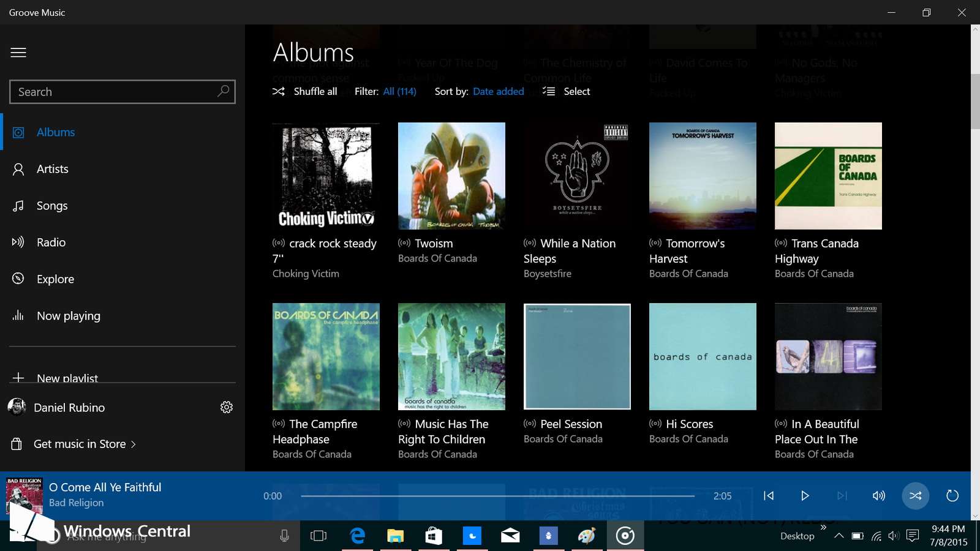The height and width of the screenshot is (551, 980).
Task: Open Microsoft Edge from taskbar
Action: [x=358, y=536]
